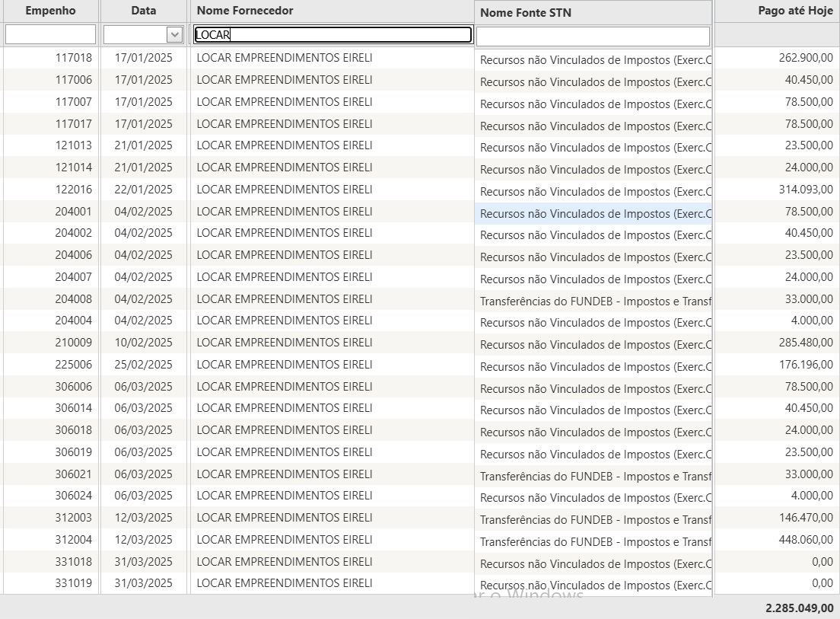Click the Nome Fonte STN filter field
The image size is (840, 619).
point(593,36)
